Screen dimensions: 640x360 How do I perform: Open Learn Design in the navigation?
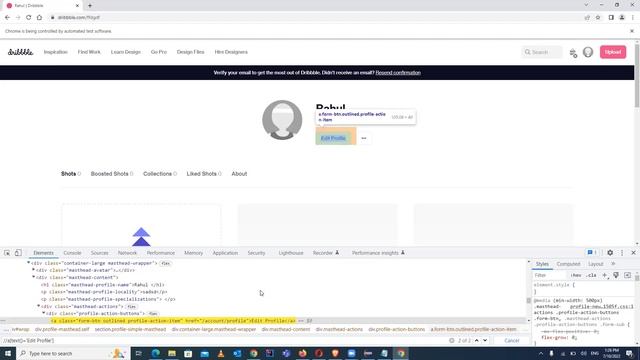point(126,52)
